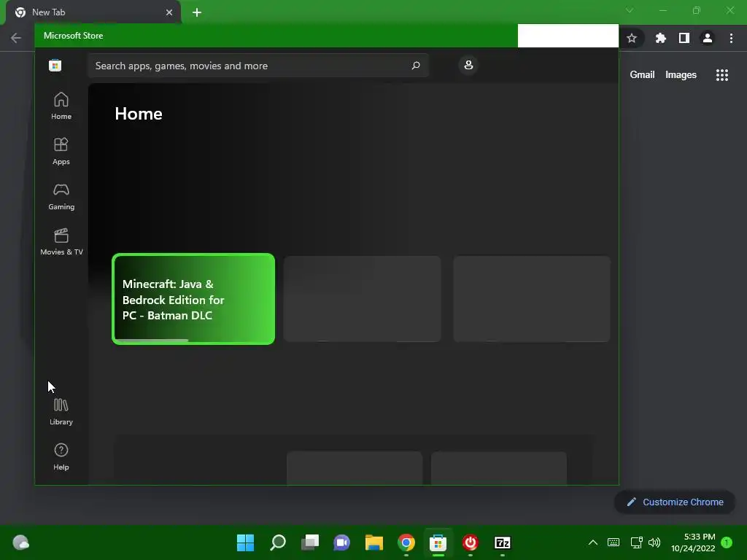The width and height of the screenshot is (747, 560).
Task: Select the New Tab tab in Chrome
Action: click(93, 12)
